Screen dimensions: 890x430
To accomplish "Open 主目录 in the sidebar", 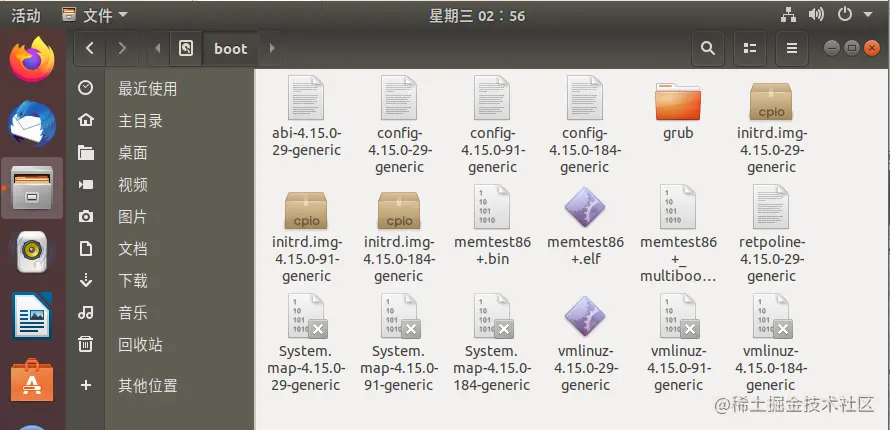I will pyautogui.click(x=160, y=121).
